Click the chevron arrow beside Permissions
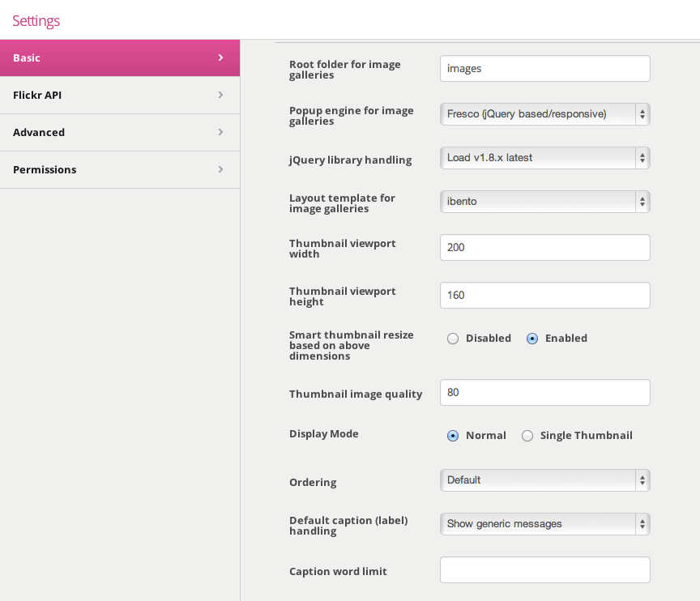 pyautogui.click(x=220, y=169)
